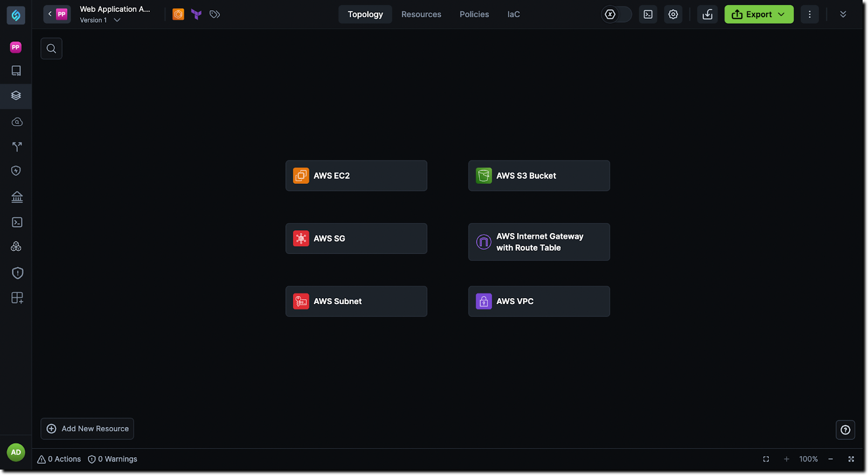Click the import download icon
868x475 pixels.
point(707,15)
